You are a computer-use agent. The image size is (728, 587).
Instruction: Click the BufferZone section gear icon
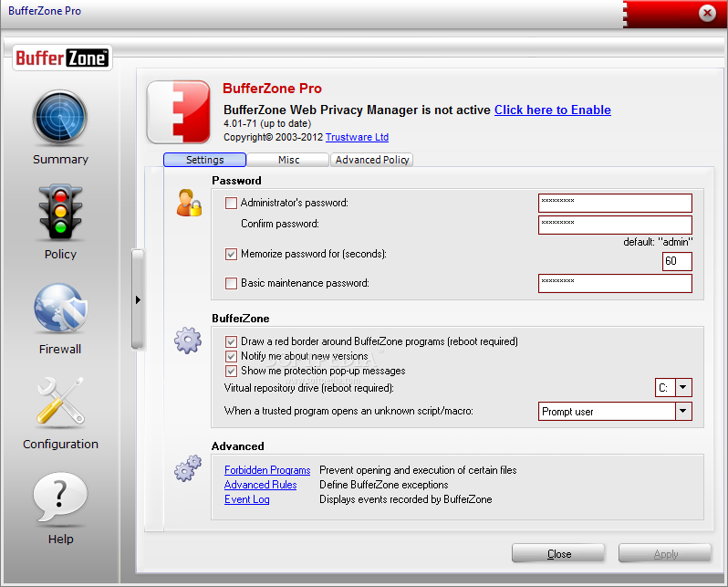point(188,341)
